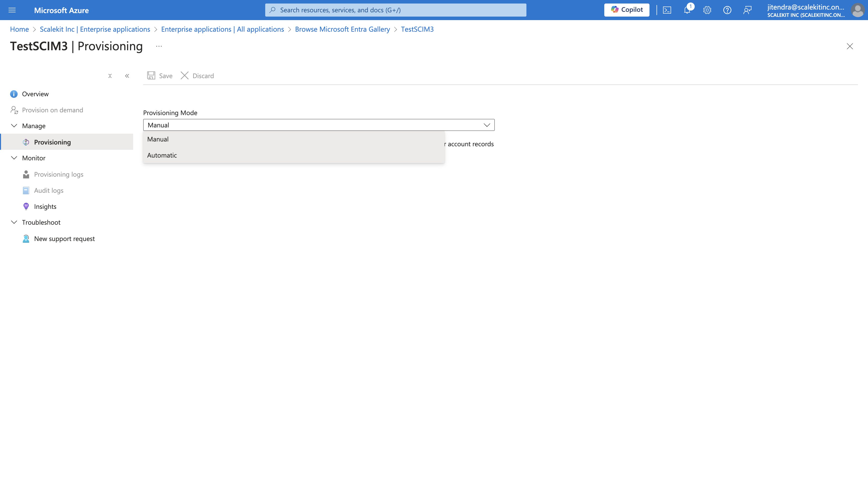Click the Audit logs icon

(26, 190)
